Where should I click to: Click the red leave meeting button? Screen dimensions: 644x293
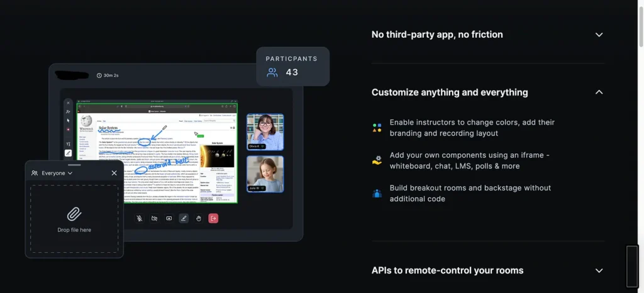(214, 218)
